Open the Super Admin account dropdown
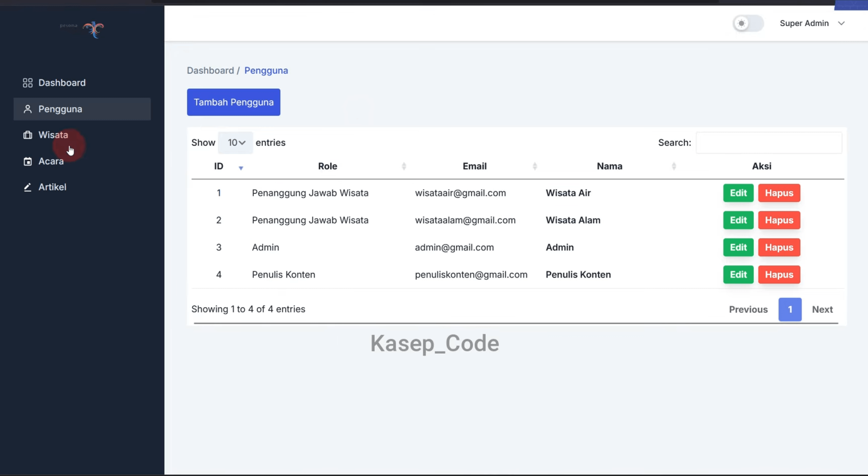This screenshot has width=868, height=476. (x=812, y=23)
